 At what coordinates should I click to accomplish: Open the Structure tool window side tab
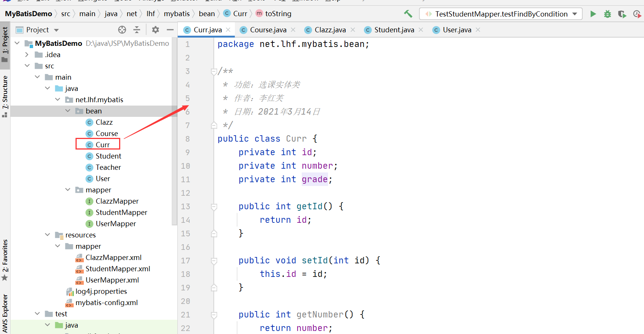5,96
